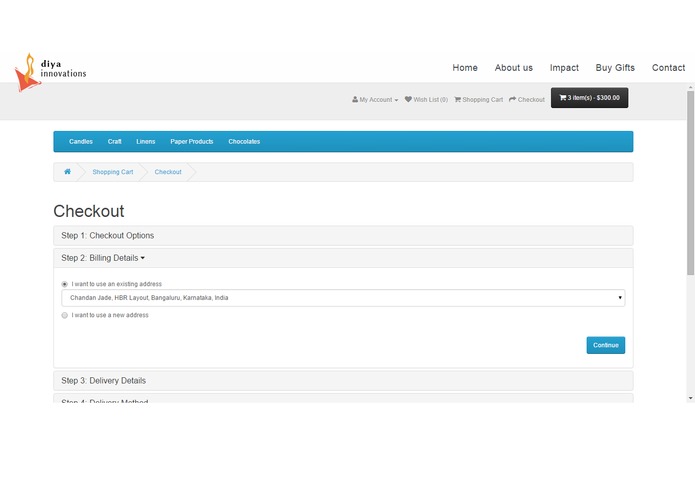Image resolution: width=695 pixels, height=494 pixels.
Task: Click Checkout in the breadcrumb
Action: pos(168,172)
